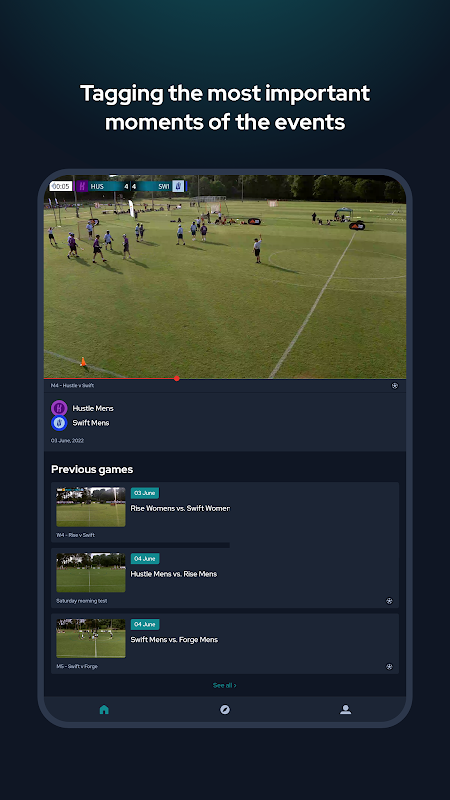450x800 pixels.
Task: Tap ball icon on Swift vs. Forge card
Action: [389, 666]
